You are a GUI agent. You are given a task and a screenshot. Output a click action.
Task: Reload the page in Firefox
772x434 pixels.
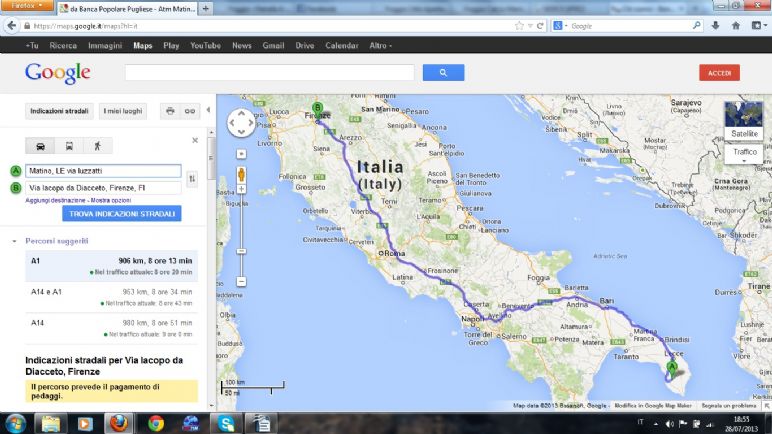click(540, 26)
